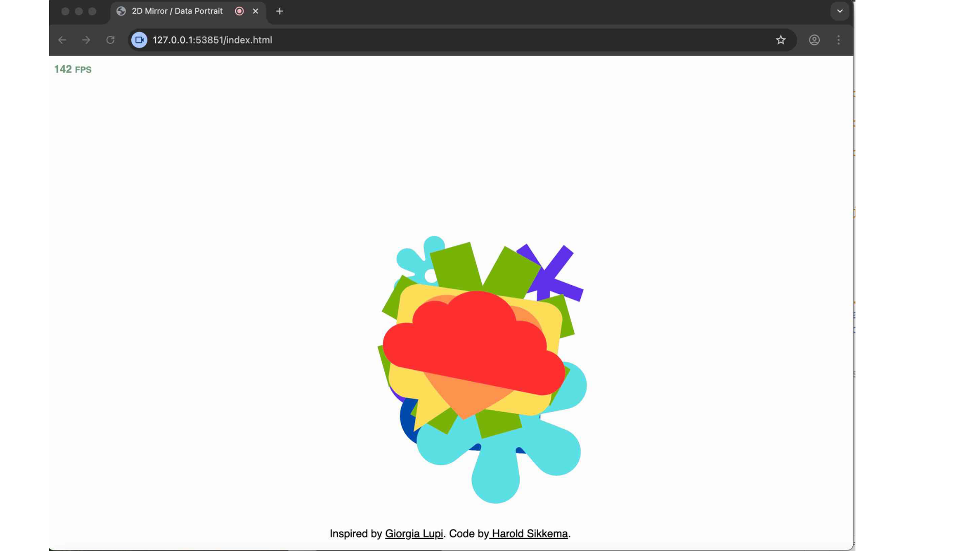Expand the chevron at top right of window
980x551 pixels.
point(839,11)
